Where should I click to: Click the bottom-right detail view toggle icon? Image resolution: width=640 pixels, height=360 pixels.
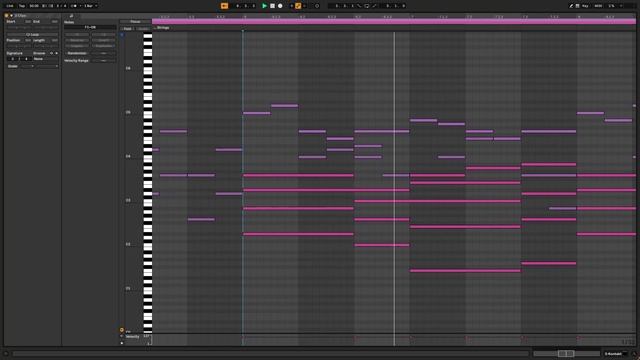634,354
